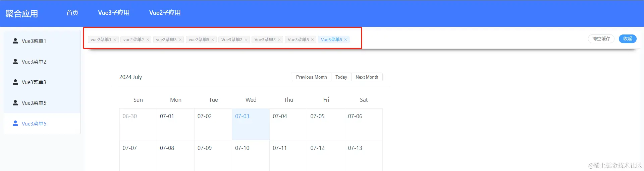644x171 pixels.
Task: Close the Vue3菜单2 tab
Action: point(246,40)
